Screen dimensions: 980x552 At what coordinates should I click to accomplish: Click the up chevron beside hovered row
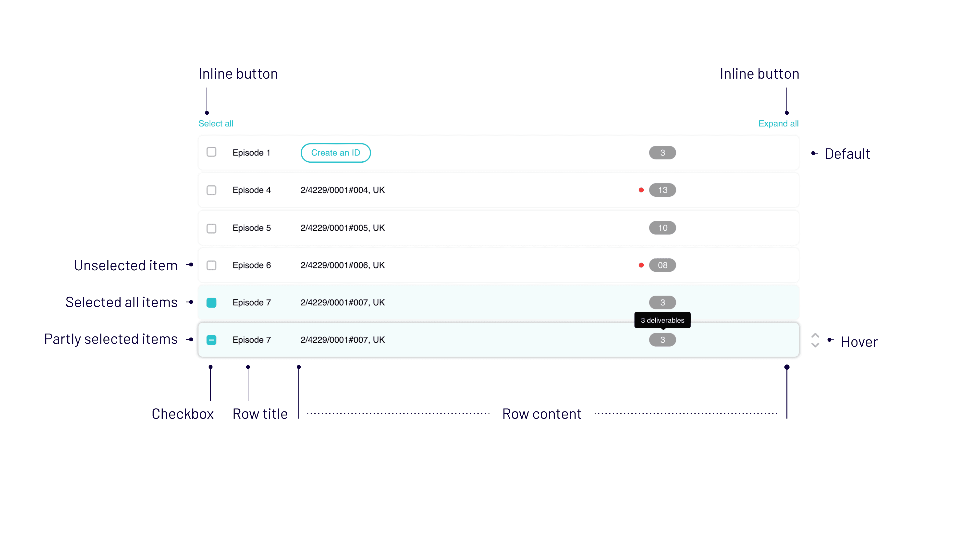click(x=815, y=336)
